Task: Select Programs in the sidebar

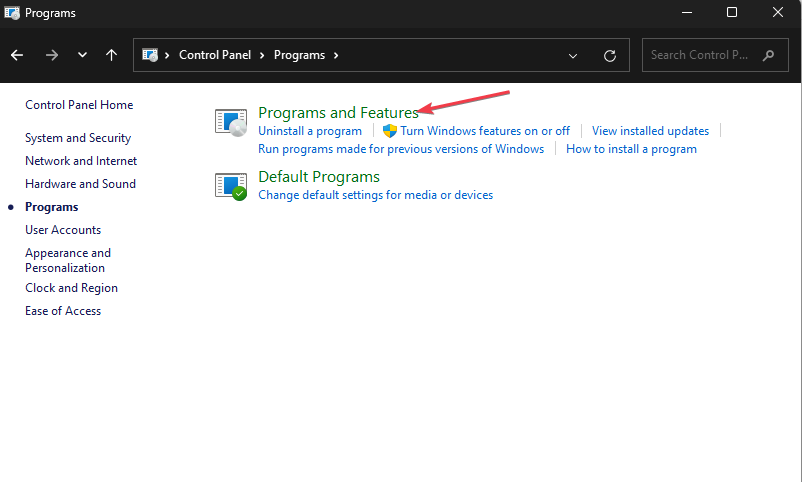Action: pos(52,207)
